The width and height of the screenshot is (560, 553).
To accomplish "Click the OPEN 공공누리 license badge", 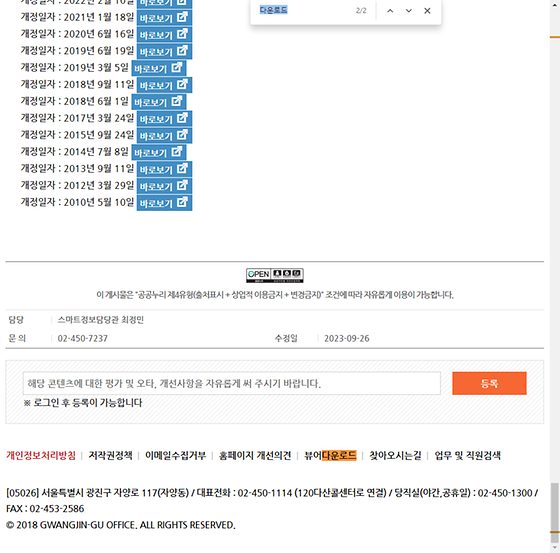I will (x=275, y=275).
